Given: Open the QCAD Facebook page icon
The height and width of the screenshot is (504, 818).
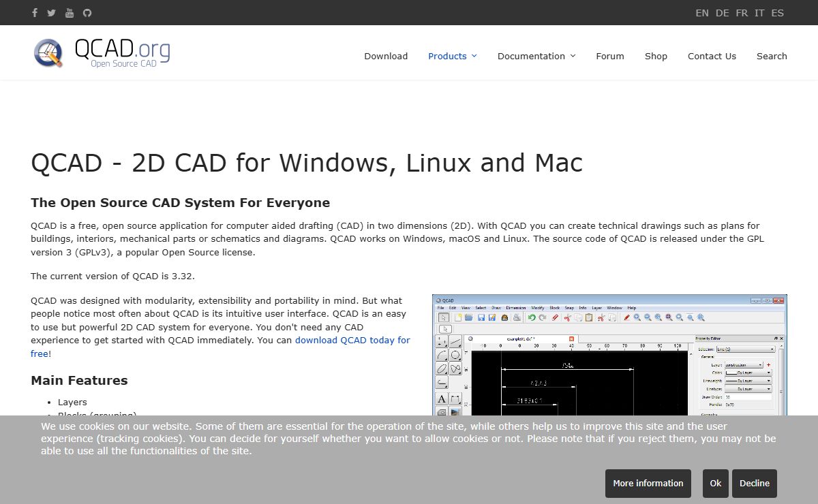Looking at the screenshot, I should (x=35, y=12).
